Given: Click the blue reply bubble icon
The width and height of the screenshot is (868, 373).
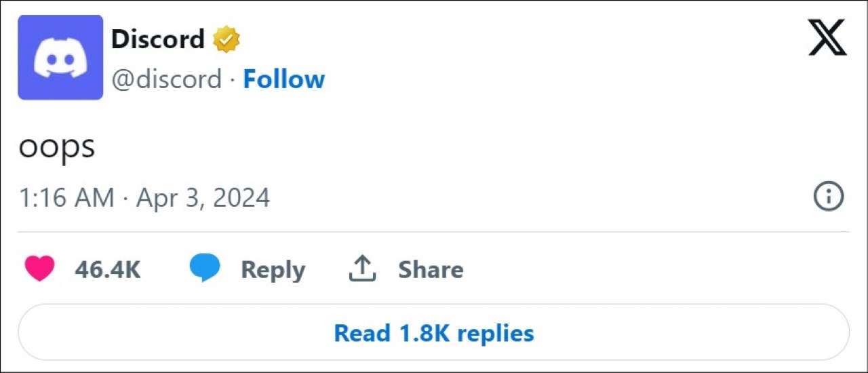Looking at the screenshot, I should [204, 269].
